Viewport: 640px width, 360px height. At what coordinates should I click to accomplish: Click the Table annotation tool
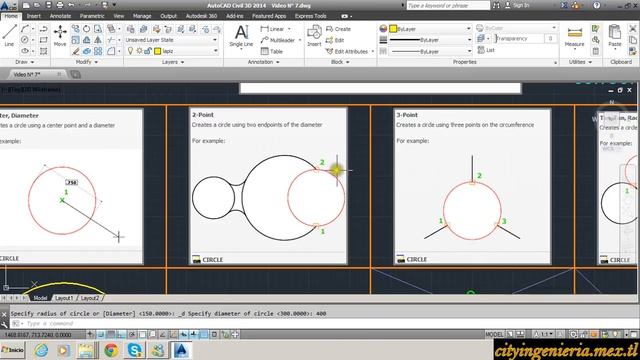(272, 51)
